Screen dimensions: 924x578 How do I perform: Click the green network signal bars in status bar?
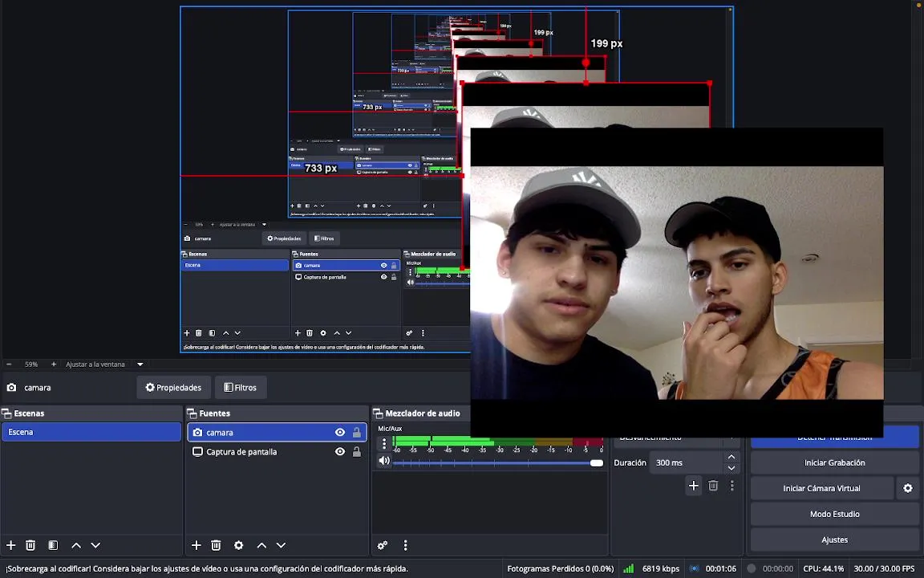pos(629,568)
